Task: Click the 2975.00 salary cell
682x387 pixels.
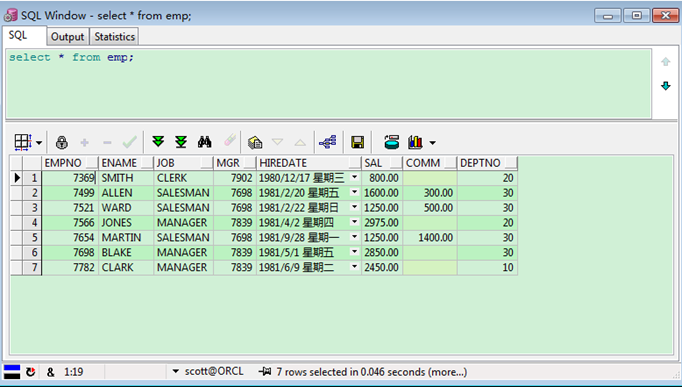Action: pyautogui.click(x=382, y=223)
